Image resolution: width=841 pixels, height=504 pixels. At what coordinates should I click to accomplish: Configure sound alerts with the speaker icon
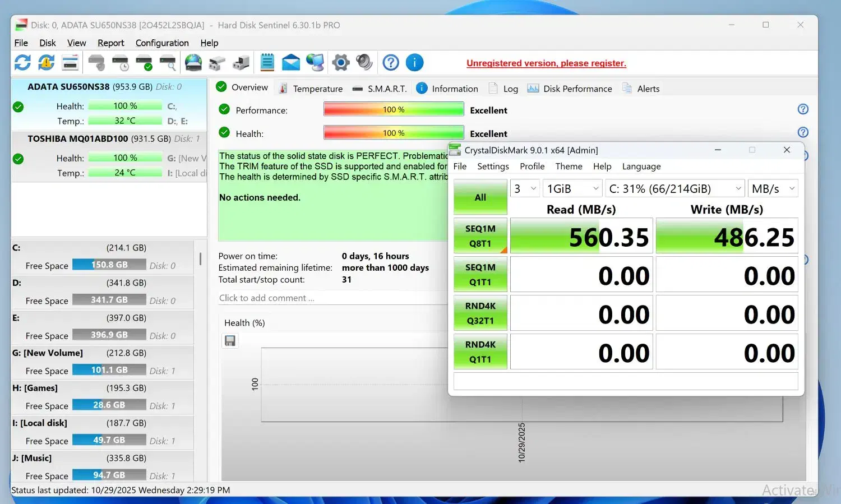point(364,62)
